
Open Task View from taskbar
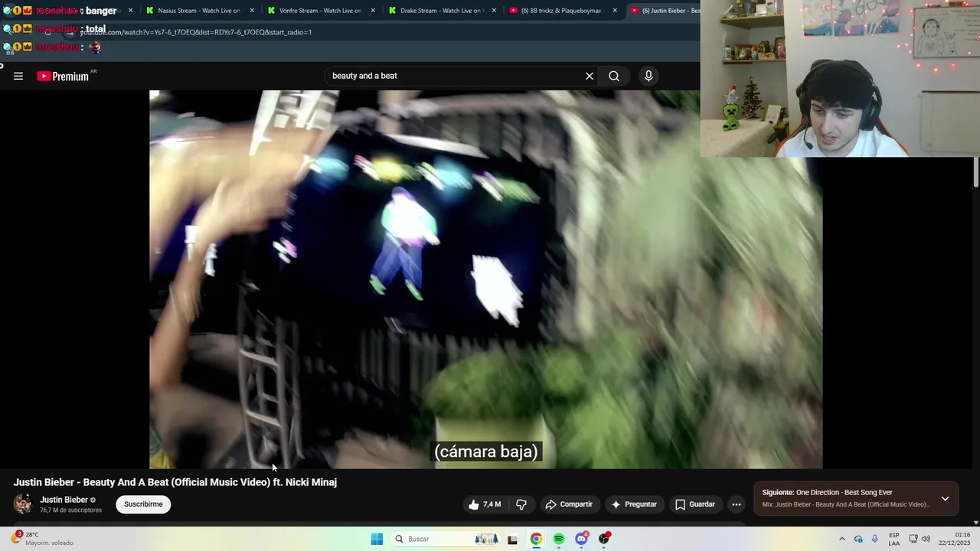(512, 539)
